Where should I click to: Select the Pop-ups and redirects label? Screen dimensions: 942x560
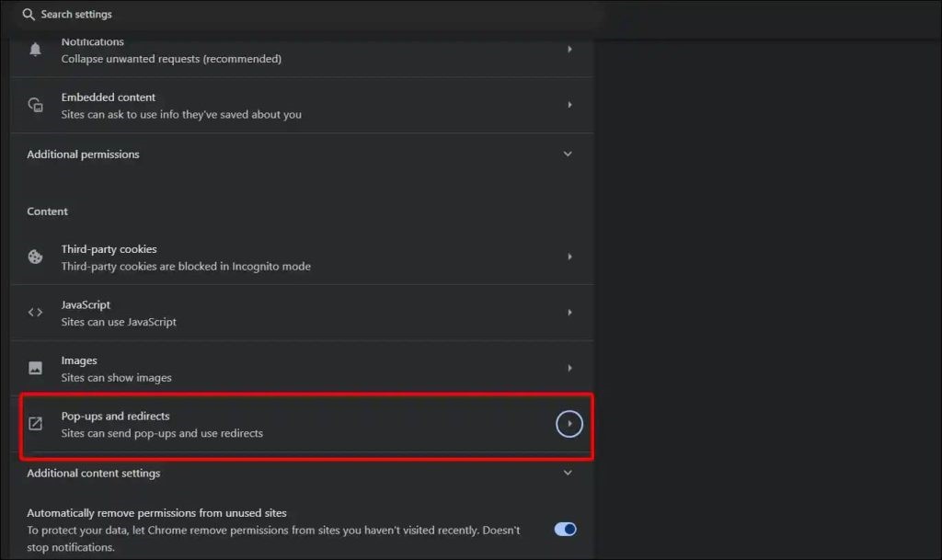(115, 417)
